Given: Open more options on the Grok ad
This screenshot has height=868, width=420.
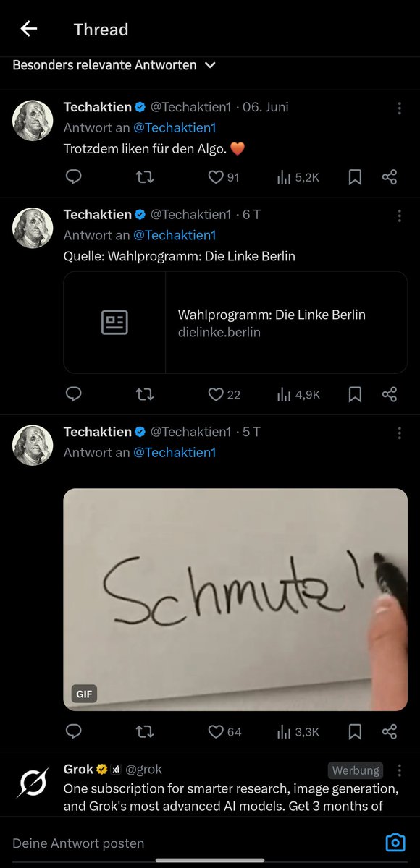Looking at the screenshot, I should [x=399, y=771].
